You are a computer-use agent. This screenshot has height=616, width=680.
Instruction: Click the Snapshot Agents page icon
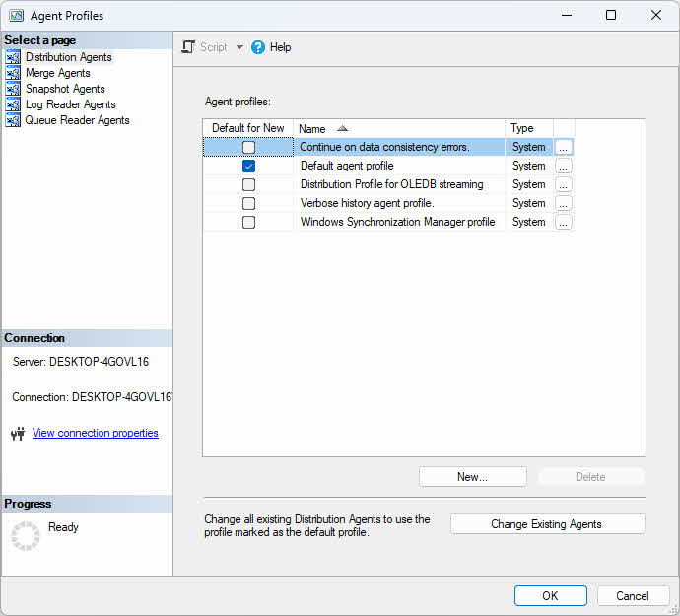click(13, 89)
